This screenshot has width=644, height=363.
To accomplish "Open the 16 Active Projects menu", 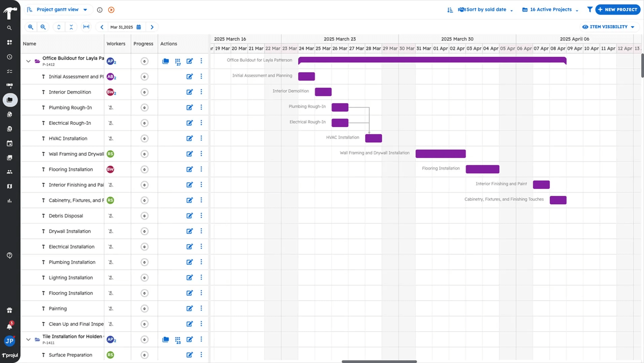I will (x=550, y=10).
